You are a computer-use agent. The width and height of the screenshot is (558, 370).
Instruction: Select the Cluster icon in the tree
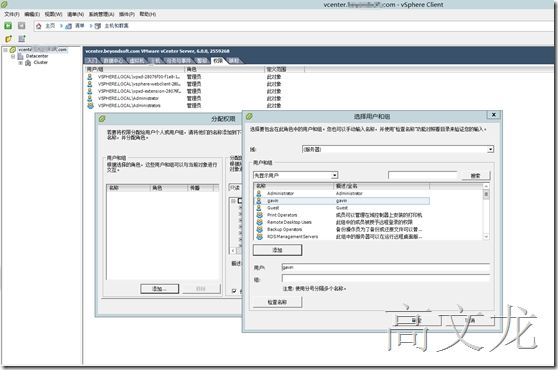(28, 63)
